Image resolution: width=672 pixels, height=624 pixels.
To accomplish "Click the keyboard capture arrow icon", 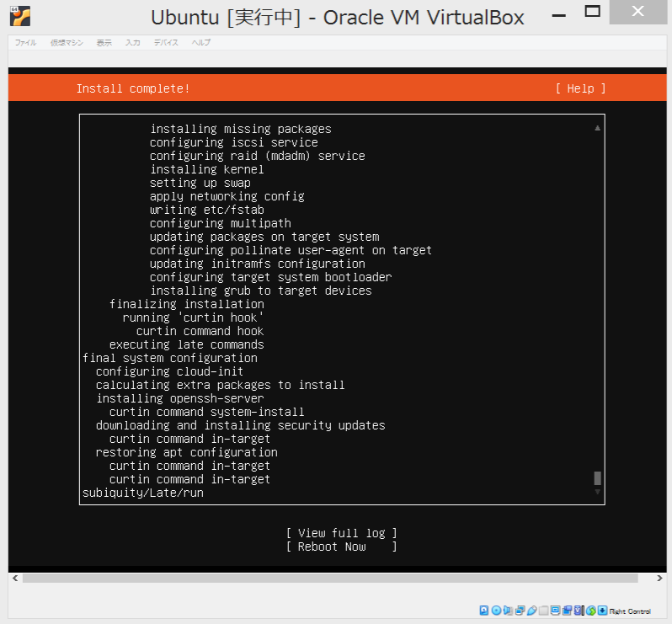I will coord(603,611).
